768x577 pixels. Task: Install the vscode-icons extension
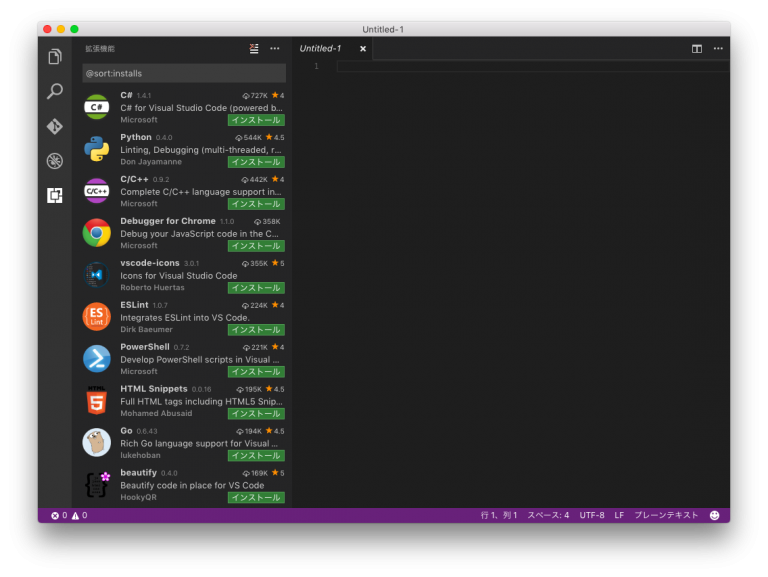pyautogui.click(x=256, y=288)
